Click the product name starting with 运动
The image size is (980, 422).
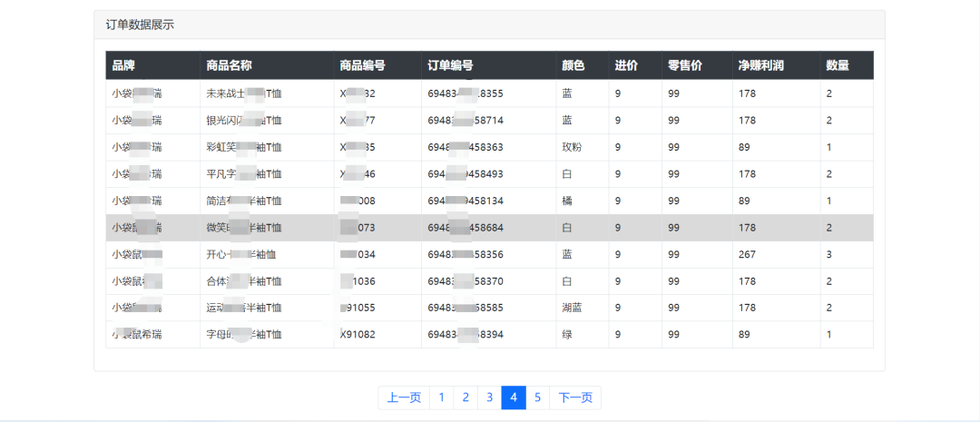pyautogui.click(x=244, y=309)
